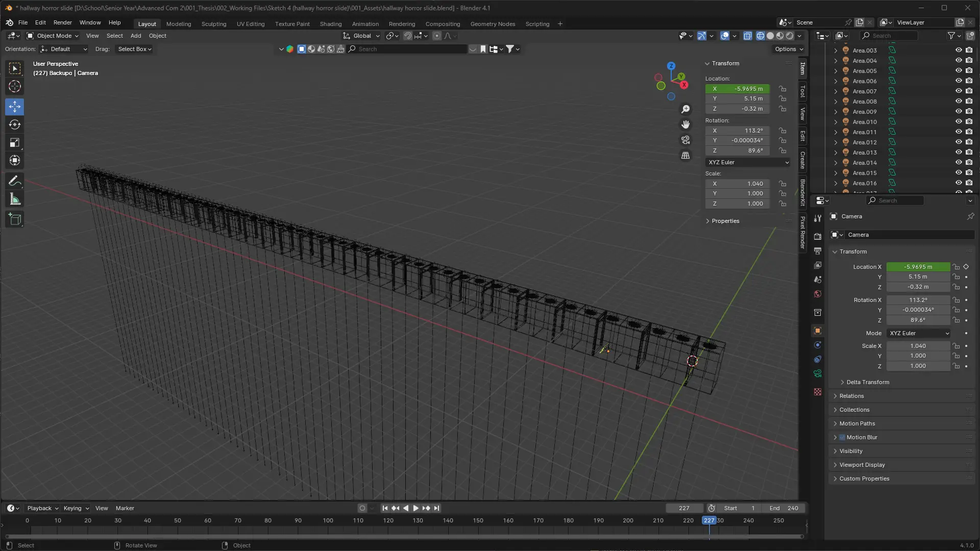Toggle camera view in viewport

(x=685, y=140)
